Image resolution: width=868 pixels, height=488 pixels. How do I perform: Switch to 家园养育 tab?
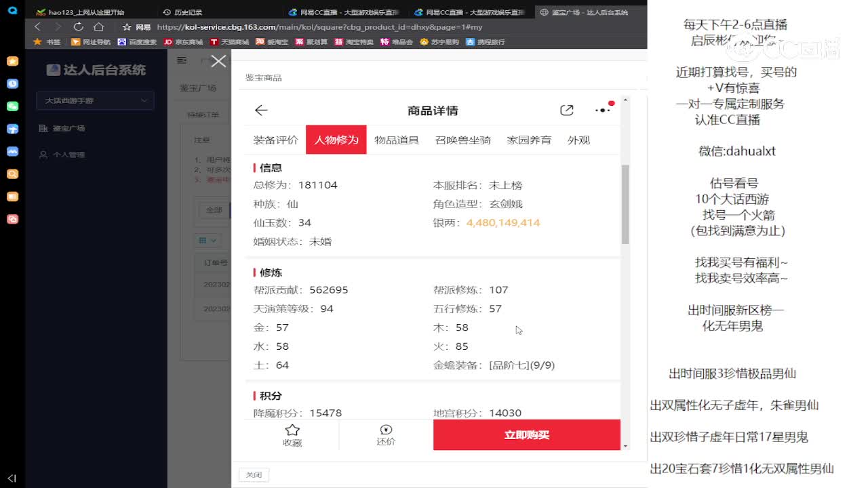(x=529, y=140)
